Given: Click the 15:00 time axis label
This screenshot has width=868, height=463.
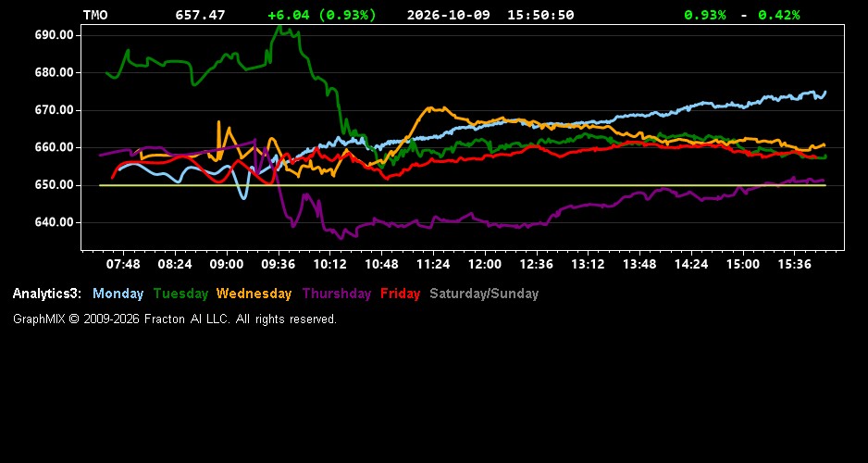Looking at the screenshot, I should tap(743, 264).
